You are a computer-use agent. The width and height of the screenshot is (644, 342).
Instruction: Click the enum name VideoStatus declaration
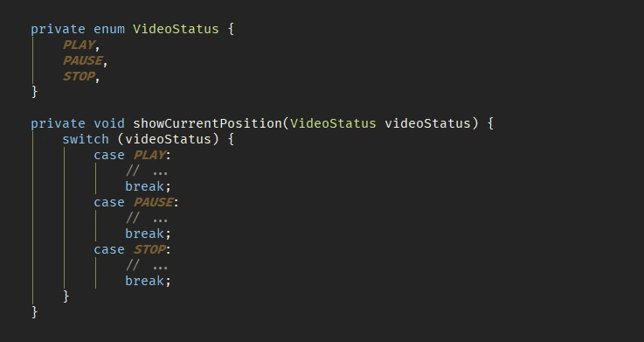176,29
